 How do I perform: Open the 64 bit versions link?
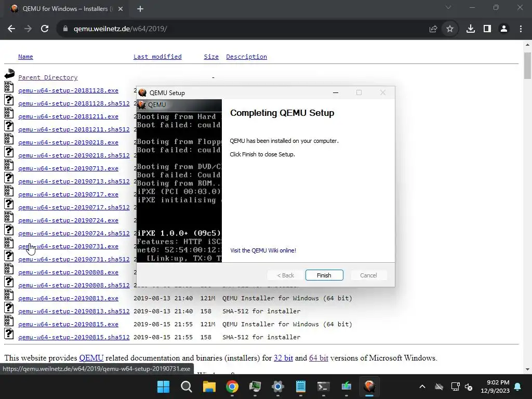point(318,358)
